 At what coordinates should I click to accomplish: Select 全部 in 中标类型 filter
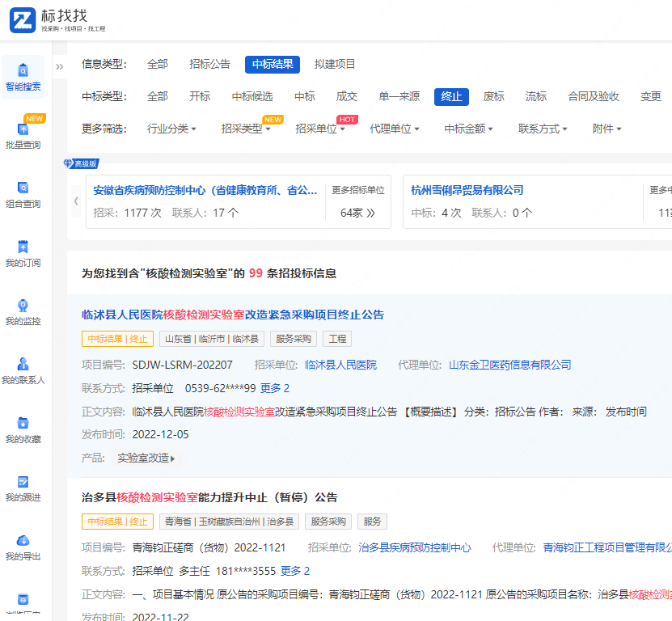pos(158,96)
